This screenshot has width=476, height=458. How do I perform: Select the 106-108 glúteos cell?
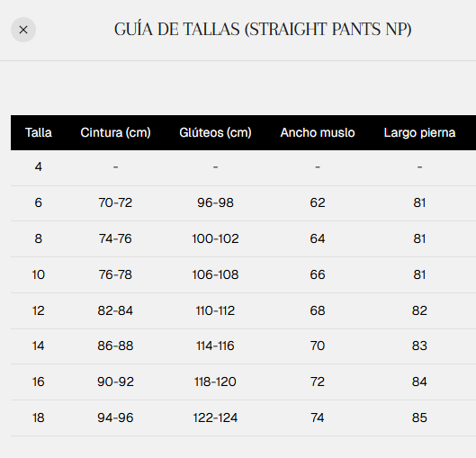(x=215, y=274)
